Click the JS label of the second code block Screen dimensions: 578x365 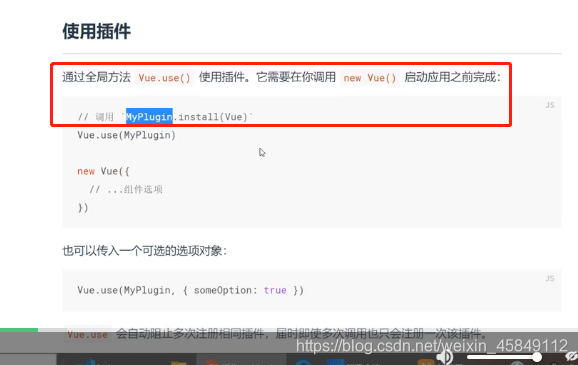pyautogui.click(x=550, y=278)
